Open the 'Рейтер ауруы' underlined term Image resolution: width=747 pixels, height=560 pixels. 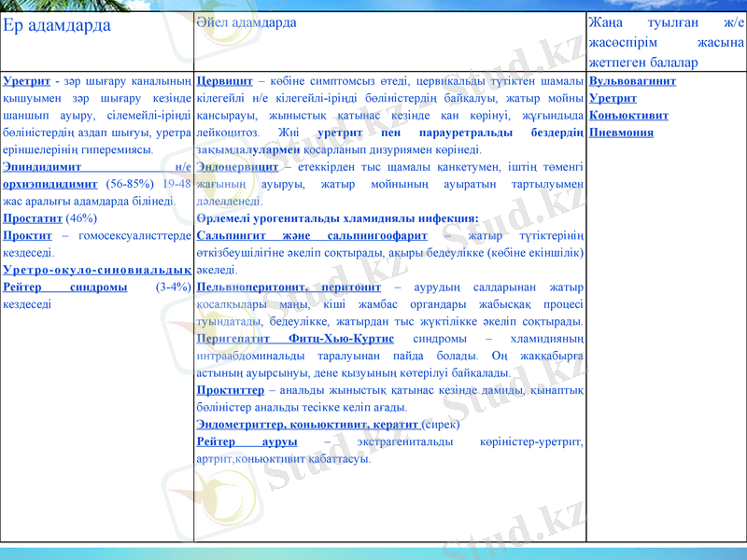[247, 441]
